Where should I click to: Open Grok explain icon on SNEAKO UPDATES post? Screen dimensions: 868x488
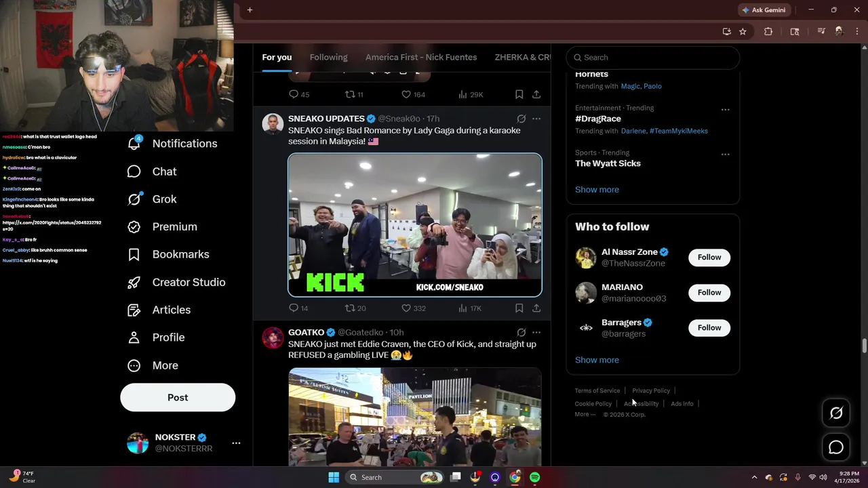521,119
